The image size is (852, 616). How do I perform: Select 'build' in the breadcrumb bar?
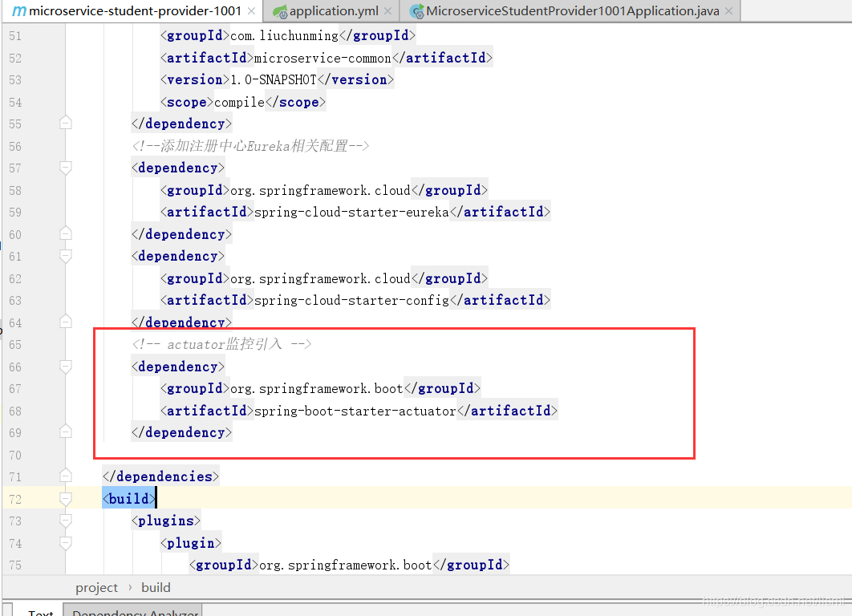[156, 588]
